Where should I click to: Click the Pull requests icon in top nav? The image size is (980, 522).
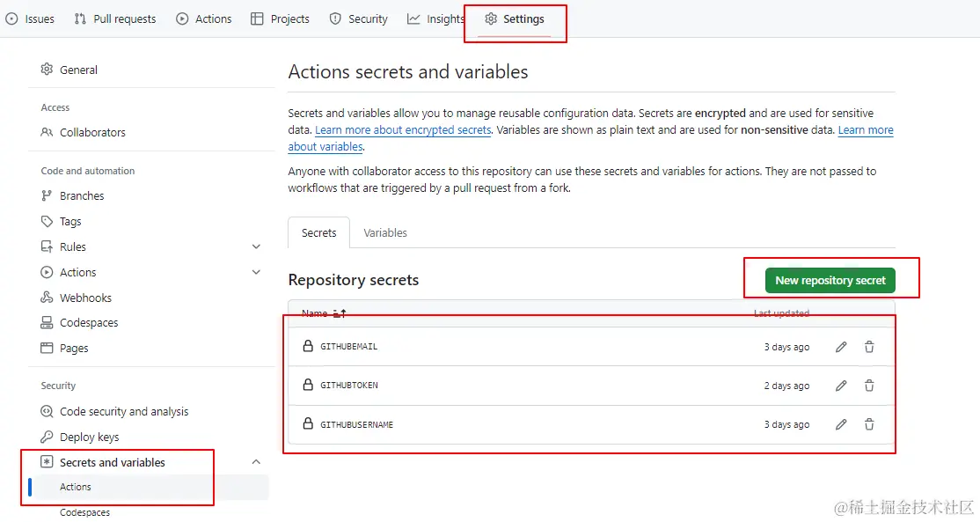click(80, 18)
